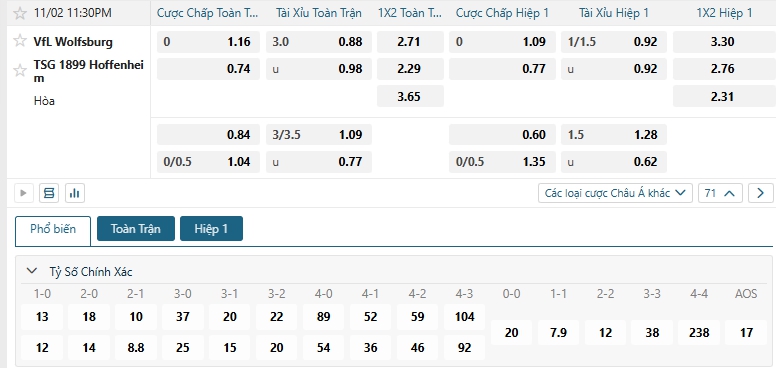Image resolution: width=776 pixels, height=368 pixels.
Task: Open the live stream play icon
Action: pyautogui.click(x=23, y=193)
